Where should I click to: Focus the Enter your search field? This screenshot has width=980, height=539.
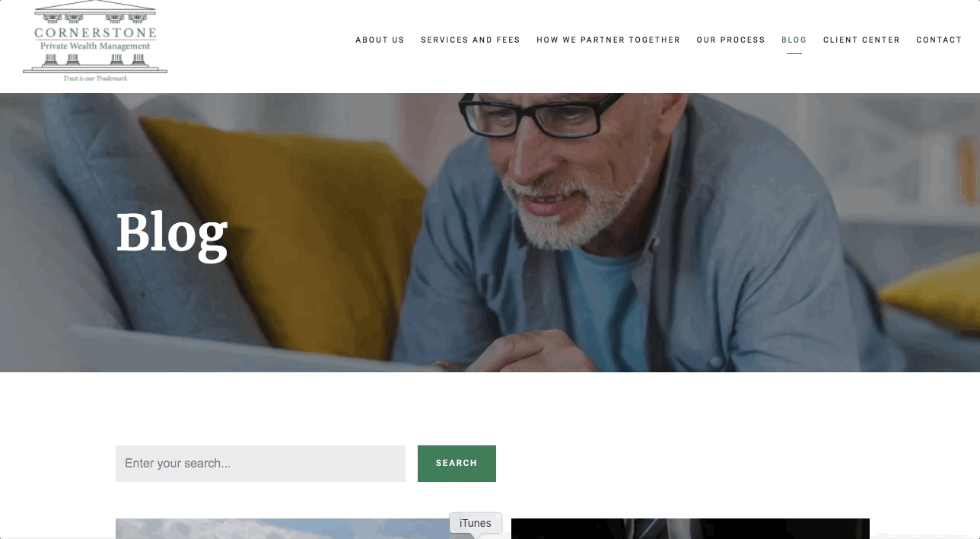(260, 464)
